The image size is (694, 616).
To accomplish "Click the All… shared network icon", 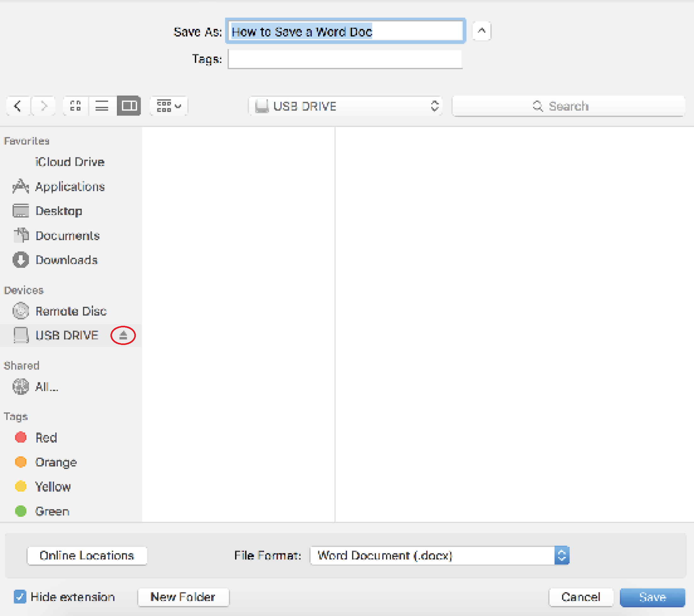I will (x=21, y=387).
